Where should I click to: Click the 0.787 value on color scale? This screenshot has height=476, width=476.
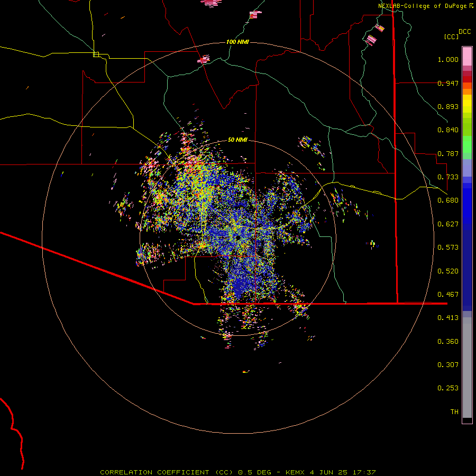coord(448,153)
